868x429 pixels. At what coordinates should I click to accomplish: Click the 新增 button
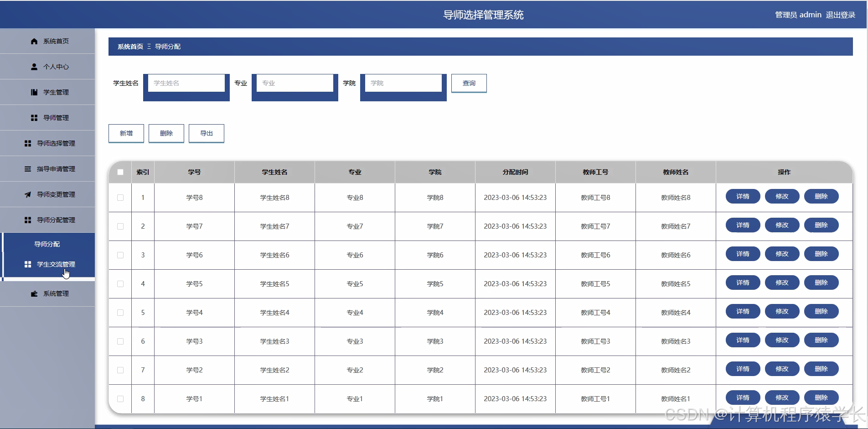pos(126,133)
